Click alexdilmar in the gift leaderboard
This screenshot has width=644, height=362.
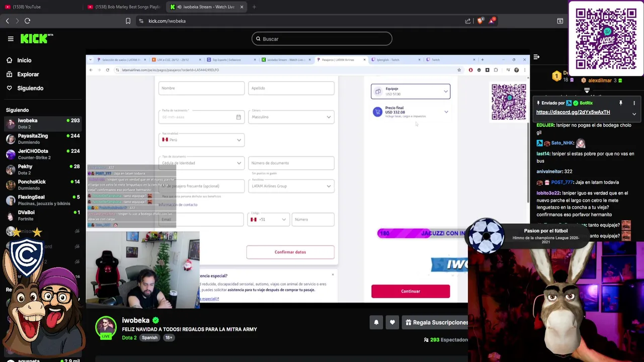(x=600, y=80)
